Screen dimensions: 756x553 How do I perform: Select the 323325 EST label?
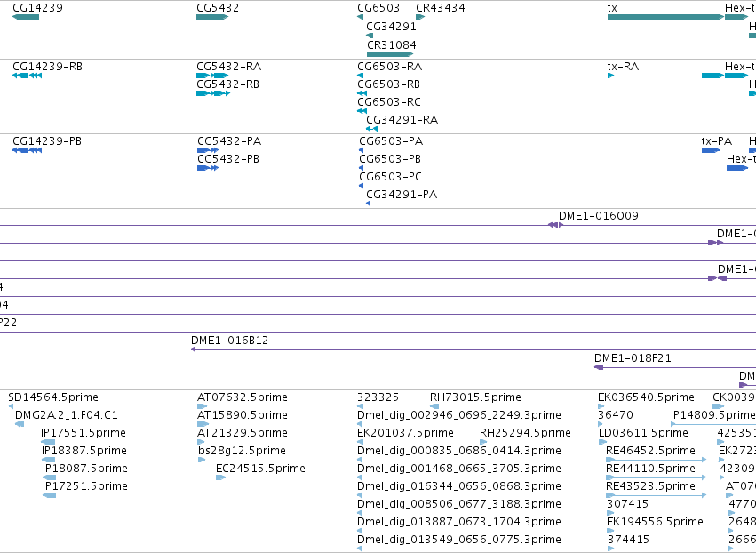(378, 397)
